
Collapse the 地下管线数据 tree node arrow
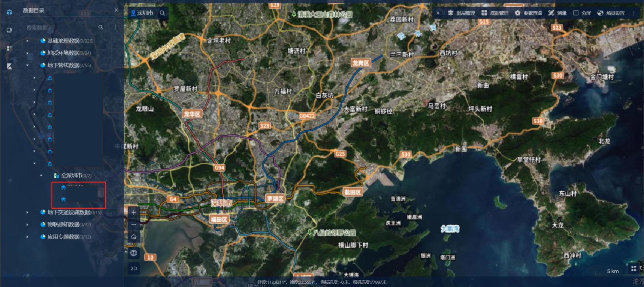(28, 65)
